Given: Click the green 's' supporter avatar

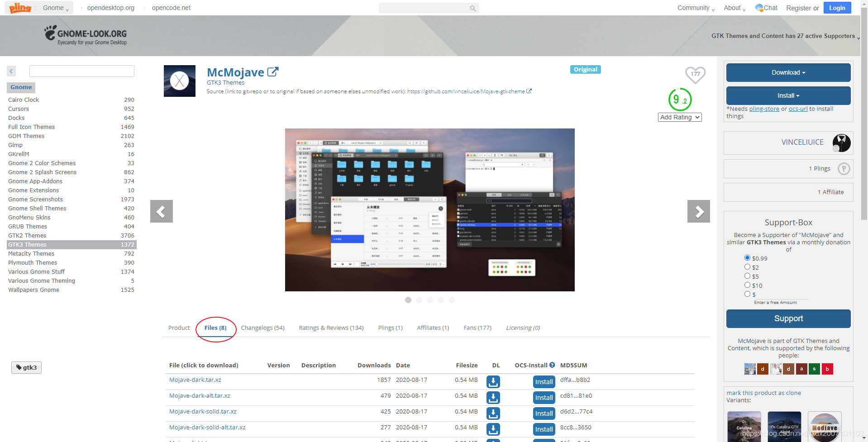Looking at the screenshot, I should (x=814, y=369).
